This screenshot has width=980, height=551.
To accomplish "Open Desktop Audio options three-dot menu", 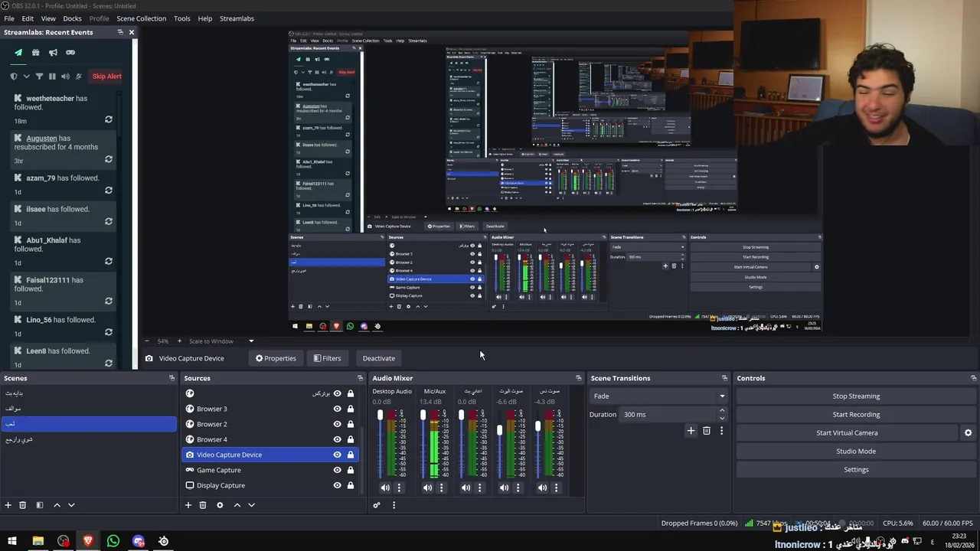I will (x=399, y=487).
